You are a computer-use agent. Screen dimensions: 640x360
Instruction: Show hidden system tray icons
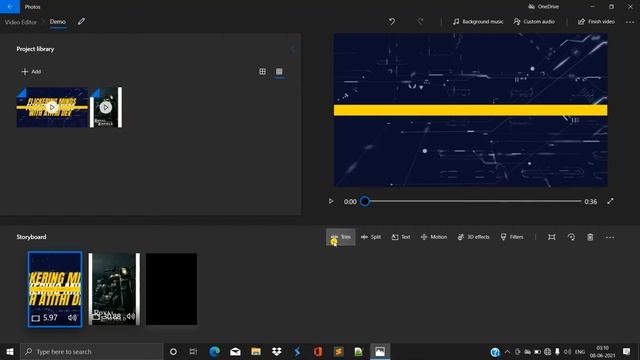coord(507,351)
